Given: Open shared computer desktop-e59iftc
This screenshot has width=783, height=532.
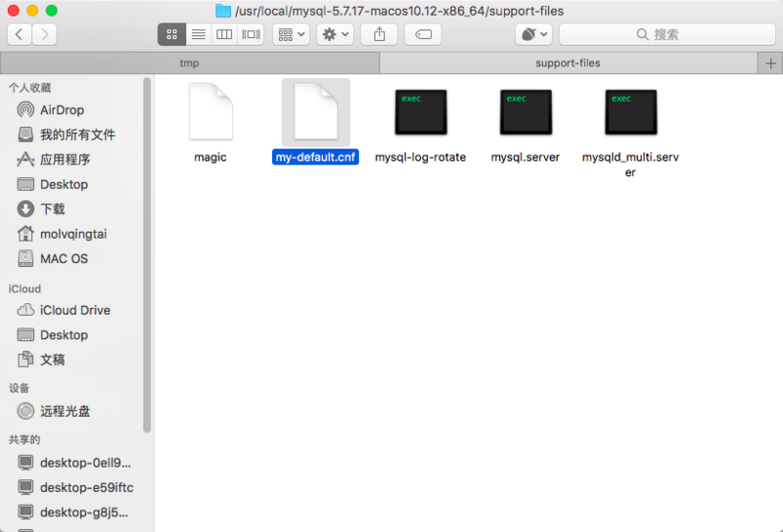Looking at the screenshot, I should click(x=75, y=487).
